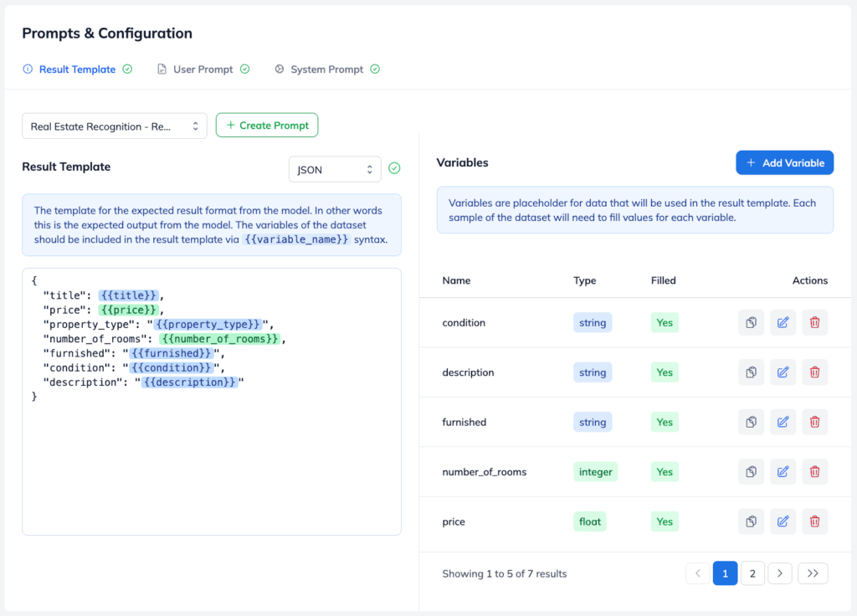Copy the price variable
Screen dimensions: 857x616
(751, 521)
